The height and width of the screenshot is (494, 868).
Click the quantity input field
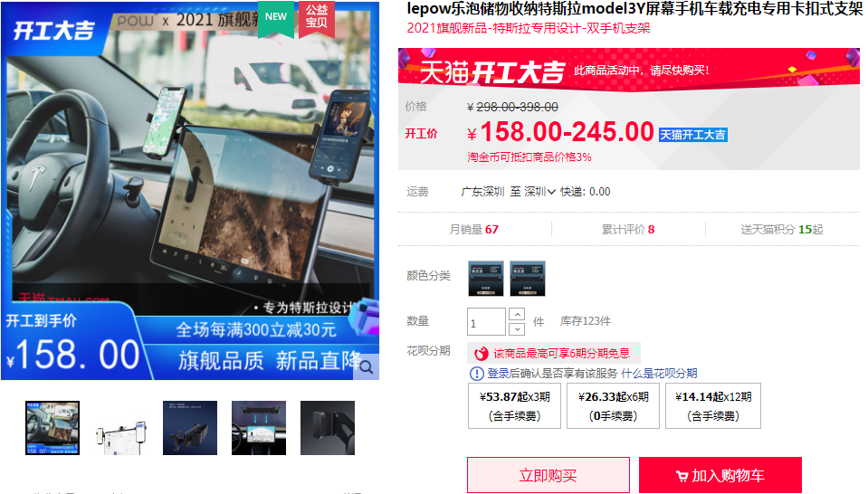coord(486,322)
